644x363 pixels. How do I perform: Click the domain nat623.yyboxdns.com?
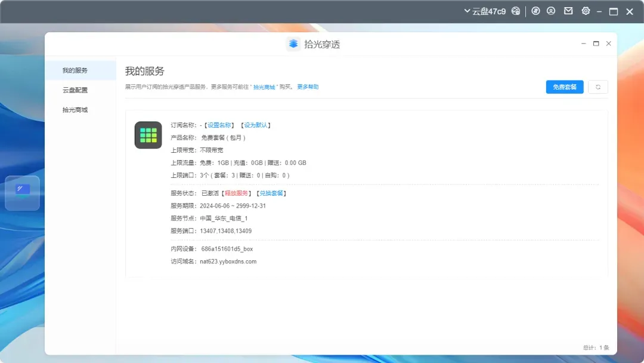(228, 262)
